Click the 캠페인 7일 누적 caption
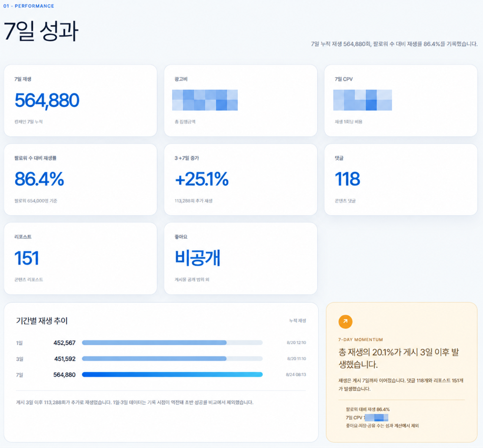Screen dimensions: 483x448 pyautogui.click(x=29, y=122)
